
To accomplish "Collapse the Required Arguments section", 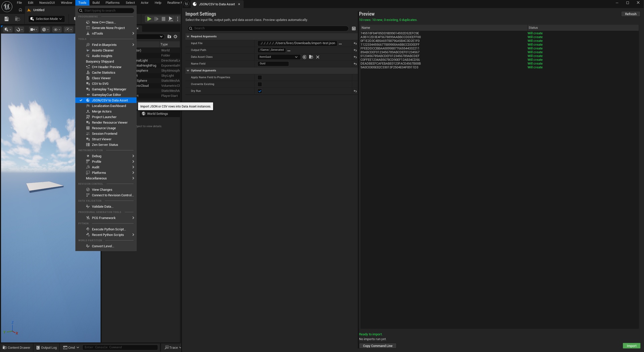I will [x=188, y=37].
